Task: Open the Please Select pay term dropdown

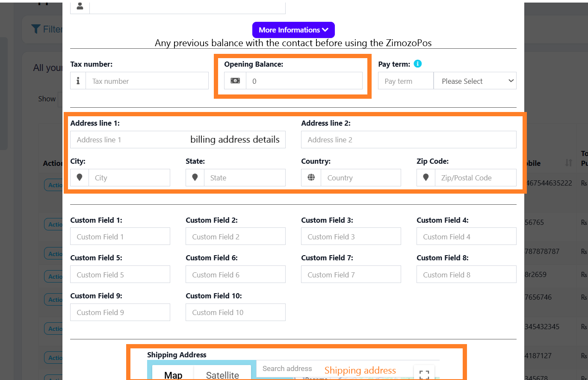Action: [475, 81]
